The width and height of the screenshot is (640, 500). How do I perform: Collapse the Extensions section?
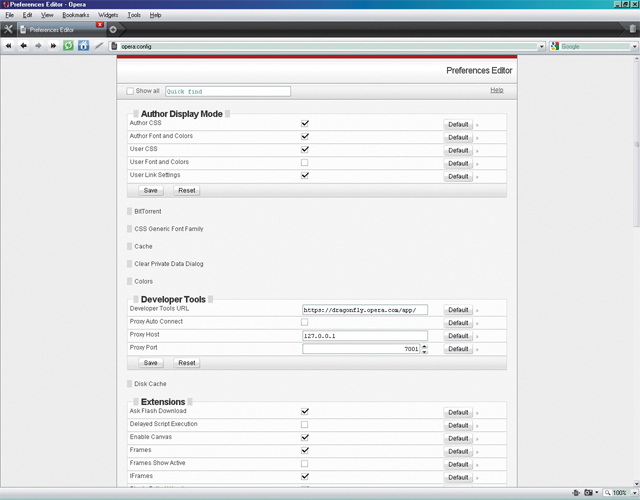tap(163, 402)
